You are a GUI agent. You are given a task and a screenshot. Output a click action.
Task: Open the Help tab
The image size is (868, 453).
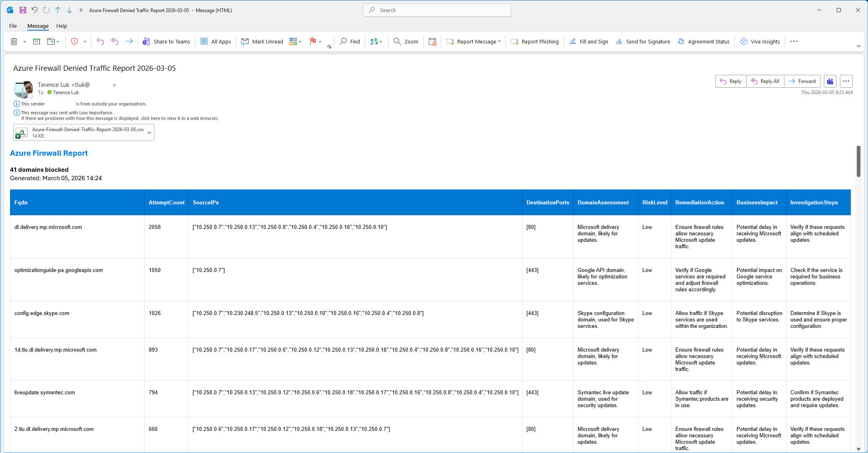click(62, 26)
